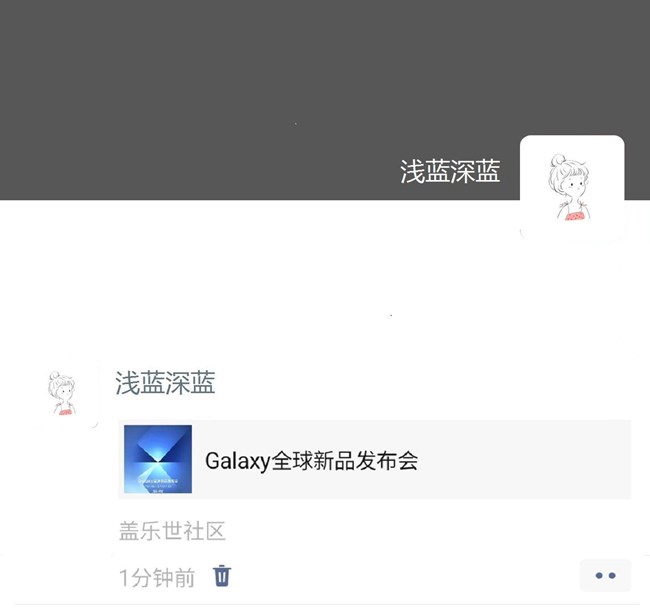Tap left dot of the more button
This screenshot has width=650, height=611.
pyautogui.click(x=599, y=575)
